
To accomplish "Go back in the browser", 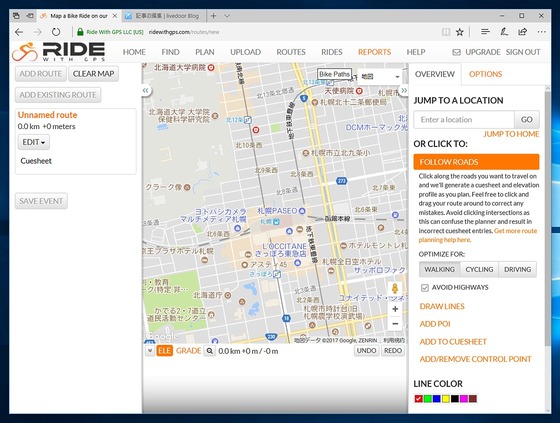I will tap(19, 32).
